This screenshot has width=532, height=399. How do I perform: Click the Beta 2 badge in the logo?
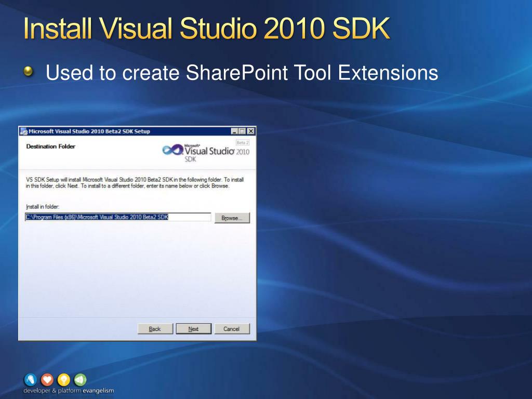[x=243, y=142]
